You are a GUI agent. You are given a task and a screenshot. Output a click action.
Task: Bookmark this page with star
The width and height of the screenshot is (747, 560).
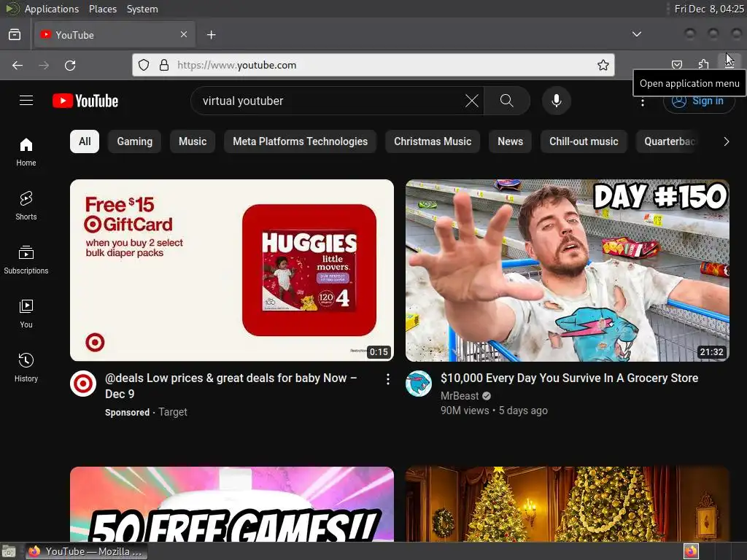pyautogui.click(x=603, y=65)
